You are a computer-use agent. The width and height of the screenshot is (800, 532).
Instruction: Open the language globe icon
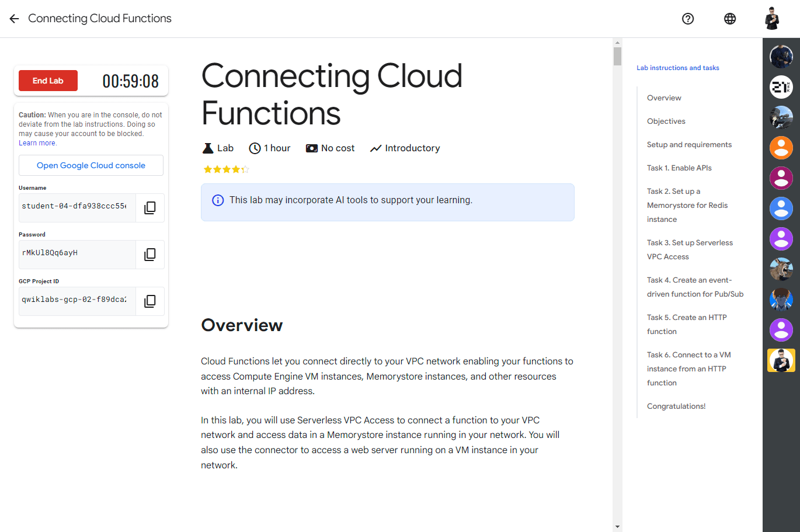click(729, 19)
